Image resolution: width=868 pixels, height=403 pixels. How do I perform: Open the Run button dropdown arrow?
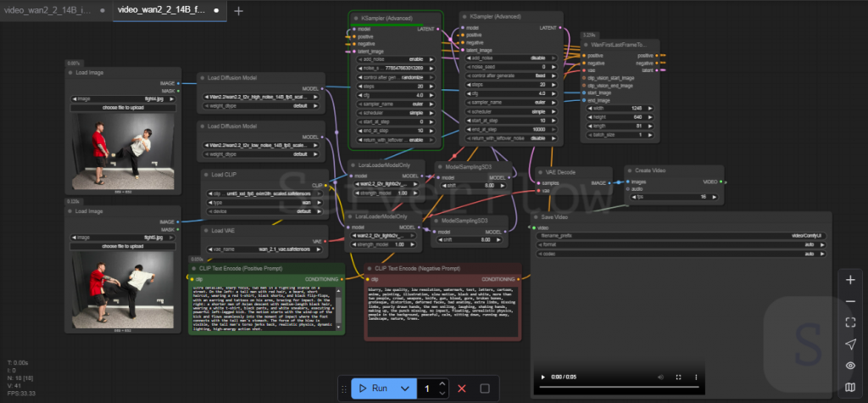(x=405, y=389)
